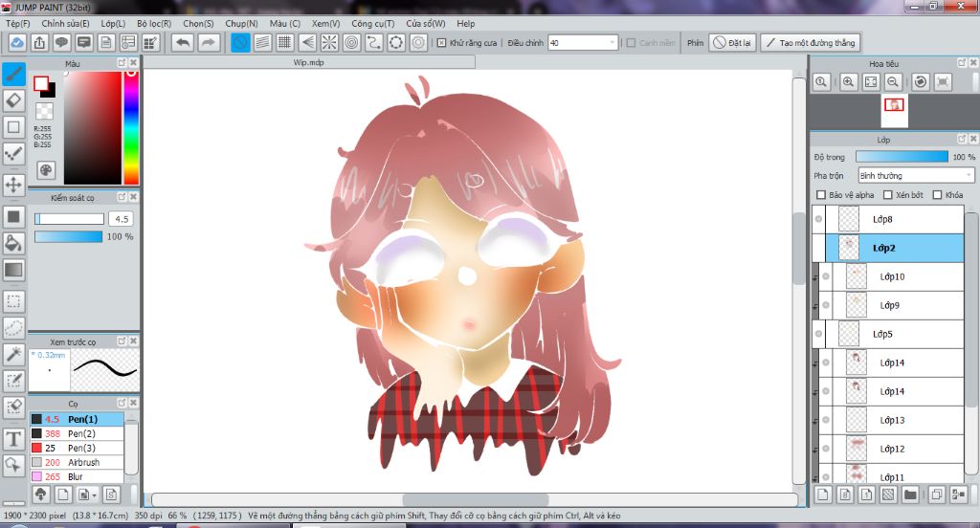Toggle visibility of layer Lớp10
Viewport: 980px width, 528px height.
click(x=826, y=276)
